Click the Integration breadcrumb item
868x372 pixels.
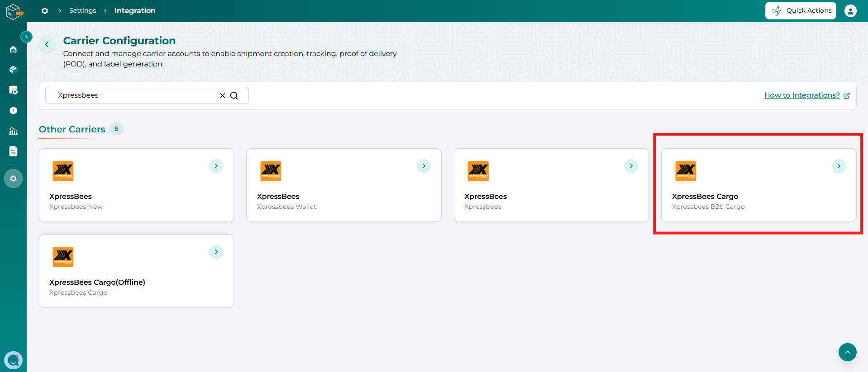click(135, 10)
